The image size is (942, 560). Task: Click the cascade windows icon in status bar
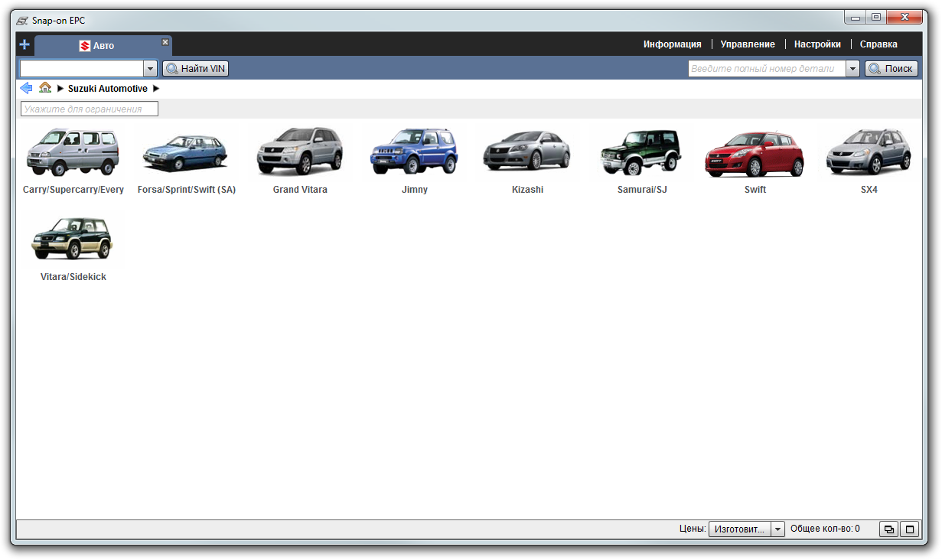tap(888, 529)
